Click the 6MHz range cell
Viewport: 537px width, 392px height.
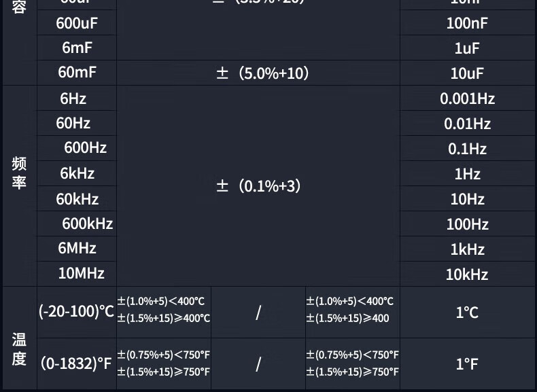77,248
